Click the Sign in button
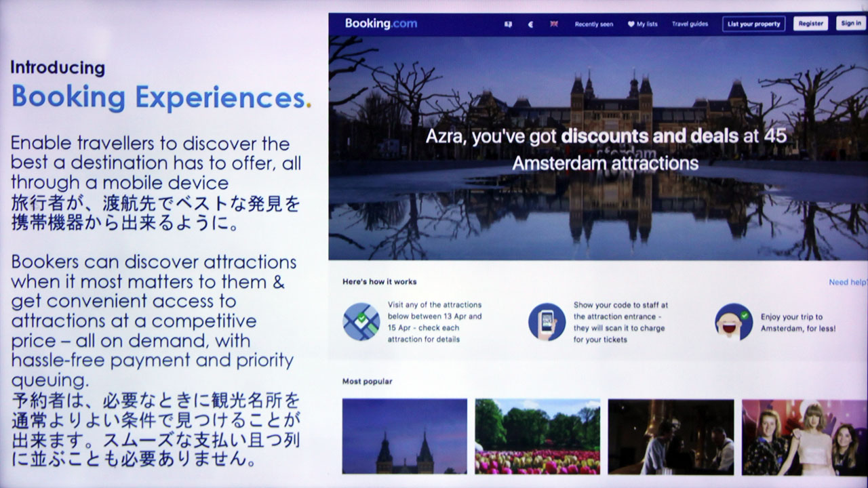Screen dimensions: 868x488 click(x=850, y=24)
